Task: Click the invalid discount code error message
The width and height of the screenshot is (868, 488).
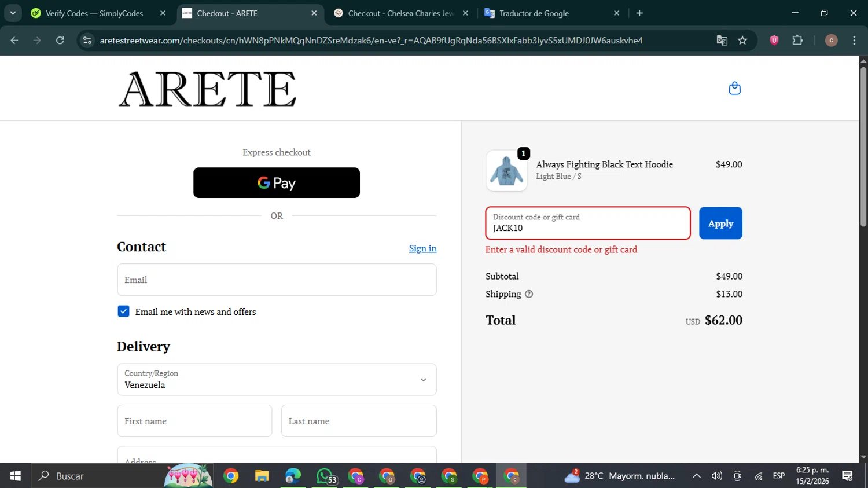Action: click(x=561, y=249)
